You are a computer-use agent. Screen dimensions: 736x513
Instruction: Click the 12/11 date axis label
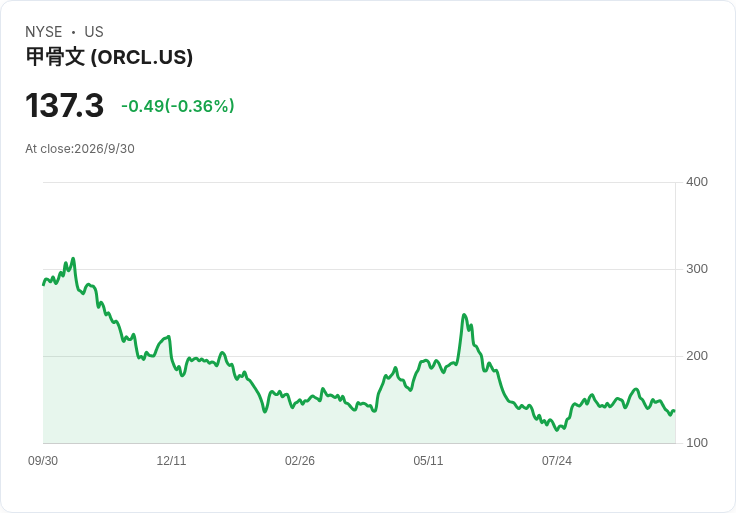pyautogui.click(x=171, y=461)
